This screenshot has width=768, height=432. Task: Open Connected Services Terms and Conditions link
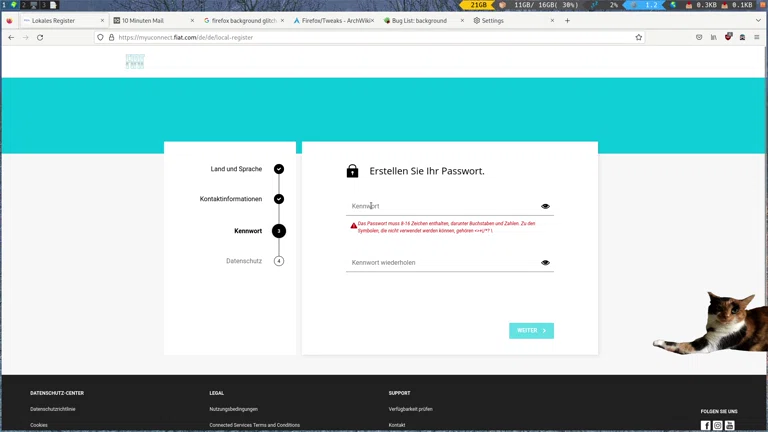tap(255, 425)
